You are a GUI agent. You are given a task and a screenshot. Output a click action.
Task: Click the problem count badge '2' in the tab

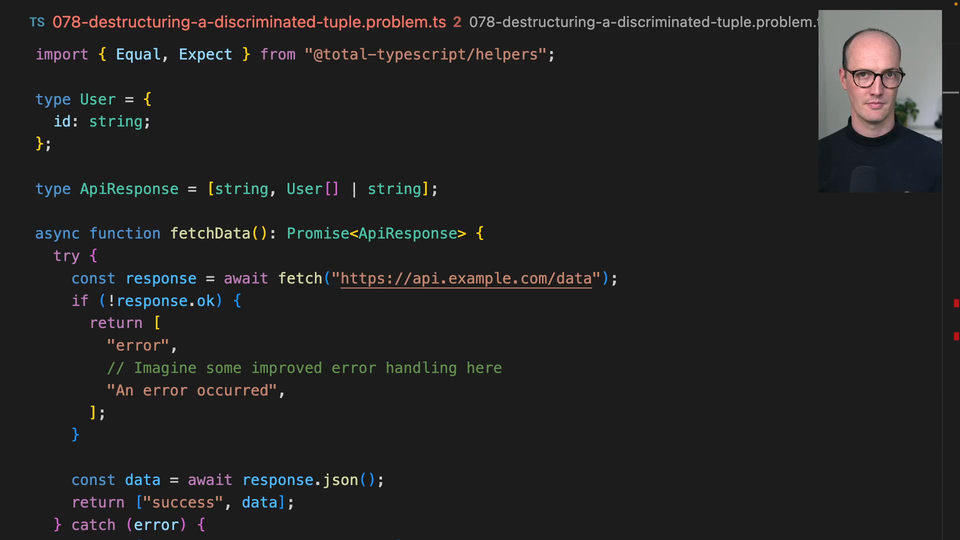pos(457,21)
